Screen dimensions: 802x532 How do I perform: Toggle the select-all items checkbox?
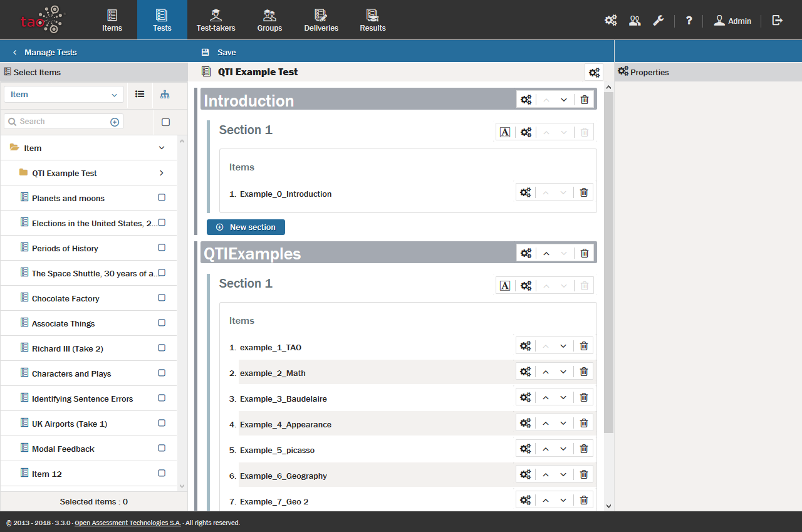pos(165,122)
